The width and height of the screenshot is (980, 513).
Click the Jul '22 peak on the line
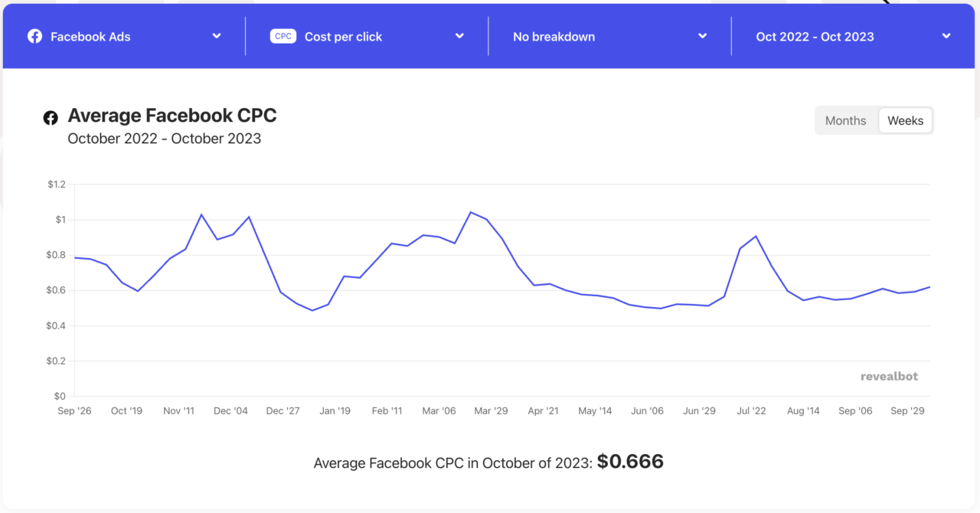point(756,236)
